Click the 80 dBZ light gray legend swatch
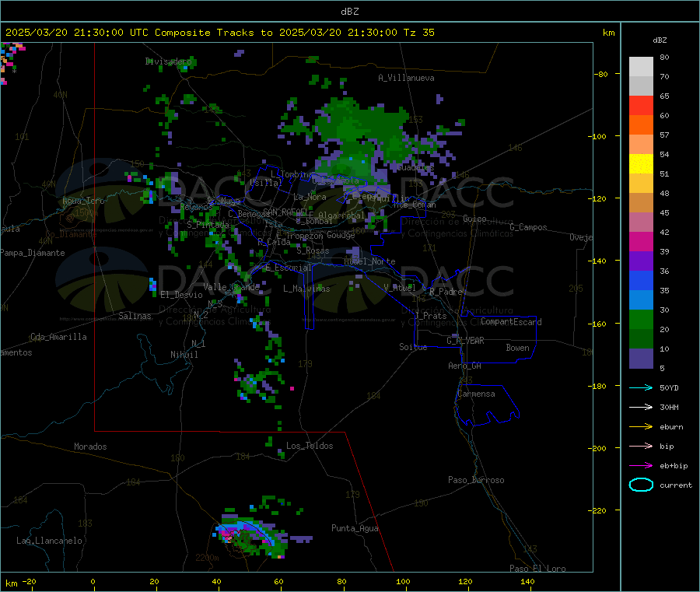 point(641,67)
